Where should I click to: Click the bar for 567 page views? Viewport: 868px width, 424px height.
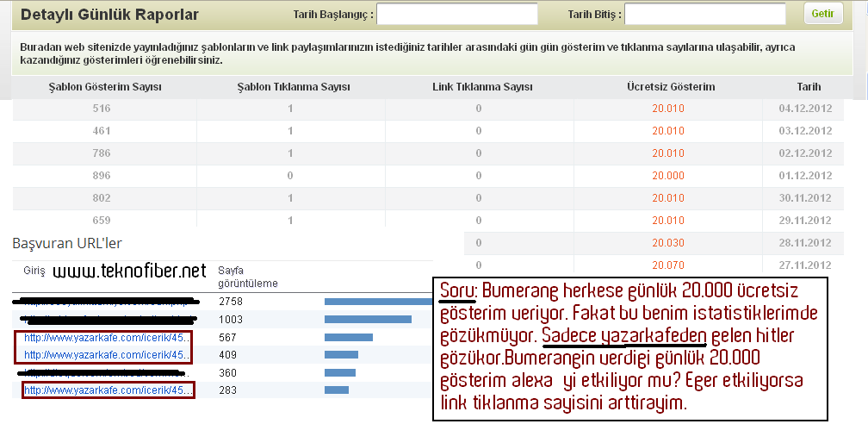349,337
